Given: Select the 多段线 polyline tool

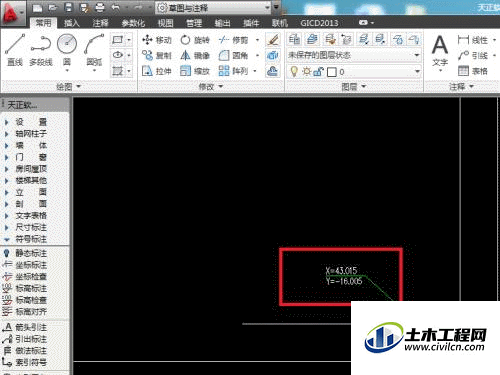Looking at the screenshot, I should [41, 49].
